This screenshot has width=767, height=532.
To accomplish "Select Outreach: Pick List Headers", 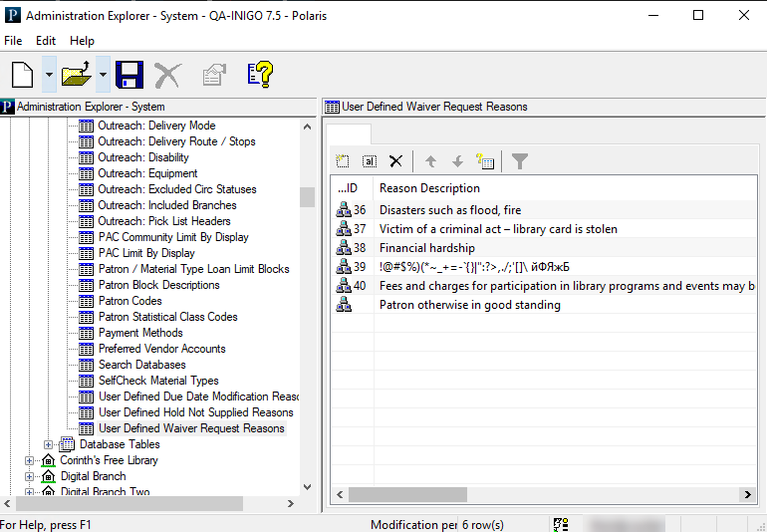I will click(164, 221).
